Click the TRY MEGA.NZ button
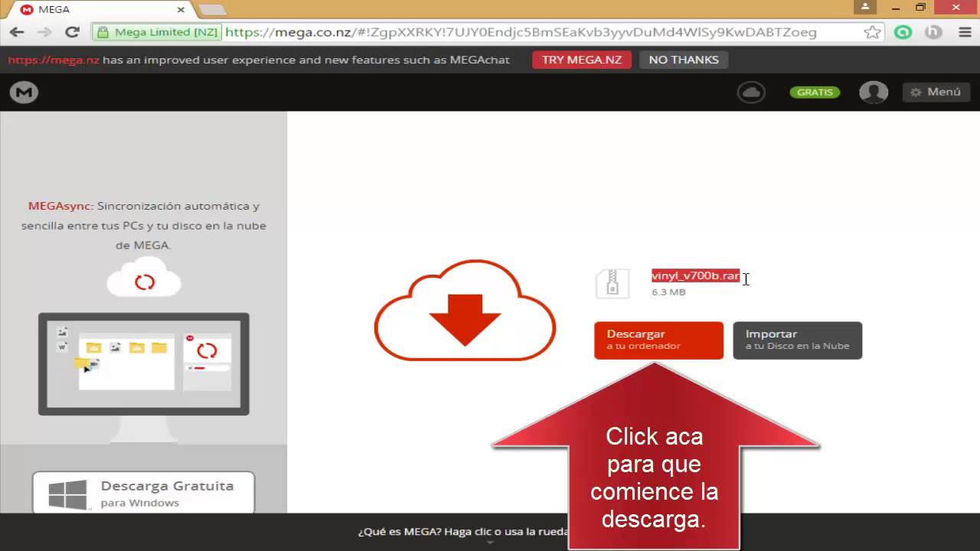 point(582,60)
